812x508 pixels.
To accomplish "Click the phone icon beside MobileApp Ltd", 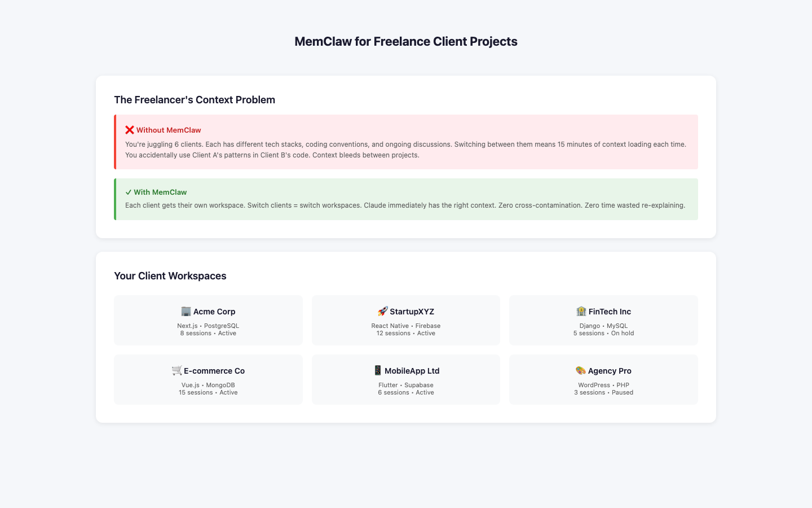I will coord(378,371).
